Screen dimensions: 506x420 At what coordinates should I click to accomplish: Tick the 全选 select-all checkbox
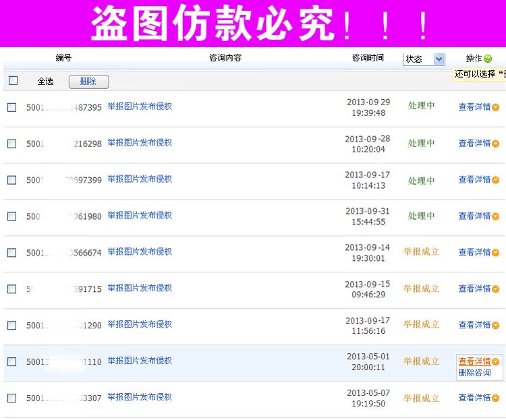click(x=13, y=80)
